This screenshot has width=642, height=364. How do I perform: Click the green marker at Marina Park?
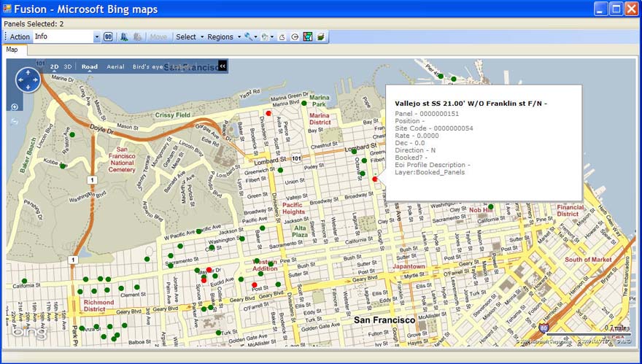point(303,103)
